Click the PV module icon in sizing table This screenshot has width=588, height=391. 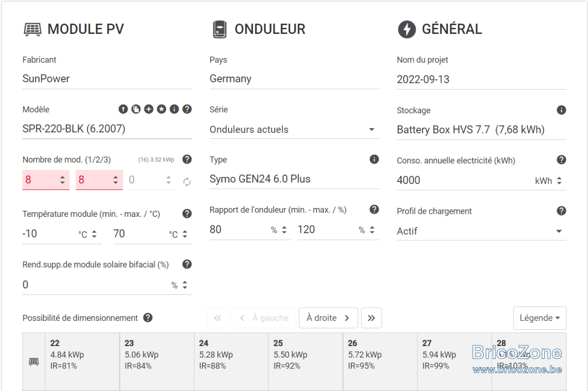click(33, 362)
